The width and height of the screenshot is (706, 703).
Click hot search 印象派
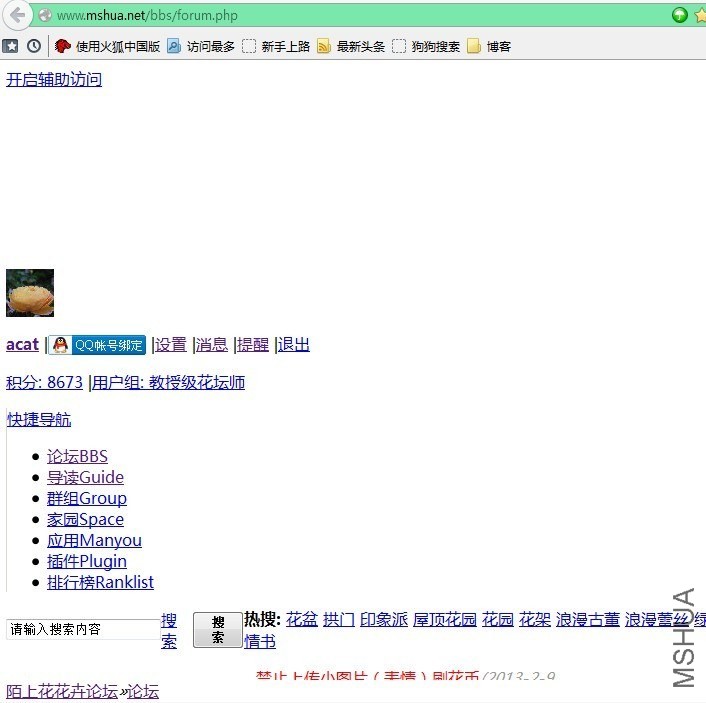[384, 620]
